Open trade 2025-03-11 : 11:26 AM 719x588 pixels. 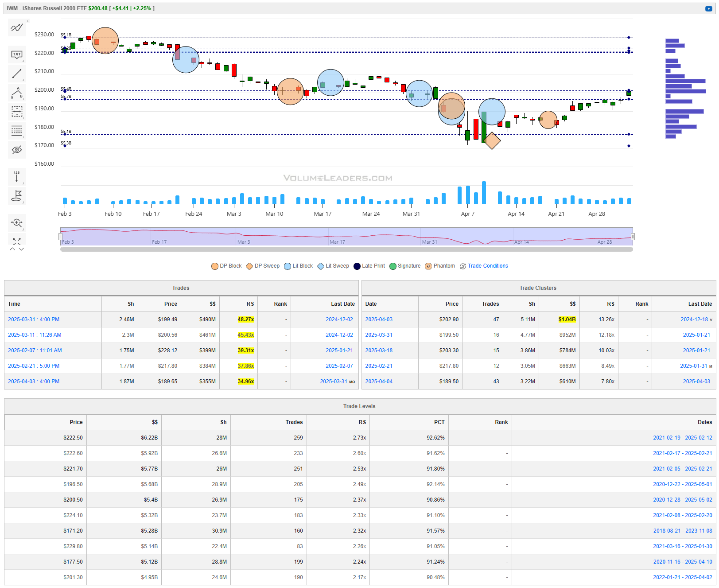tap(35, 335)
